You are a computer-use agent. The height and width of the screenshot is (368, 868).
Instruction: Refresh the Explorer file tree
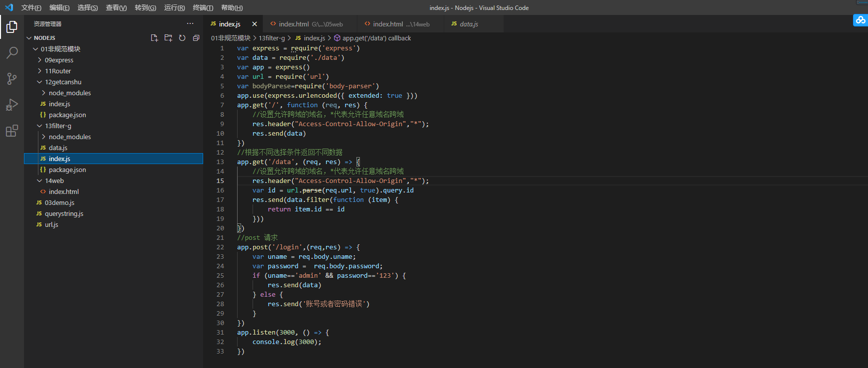click(182, 38)
